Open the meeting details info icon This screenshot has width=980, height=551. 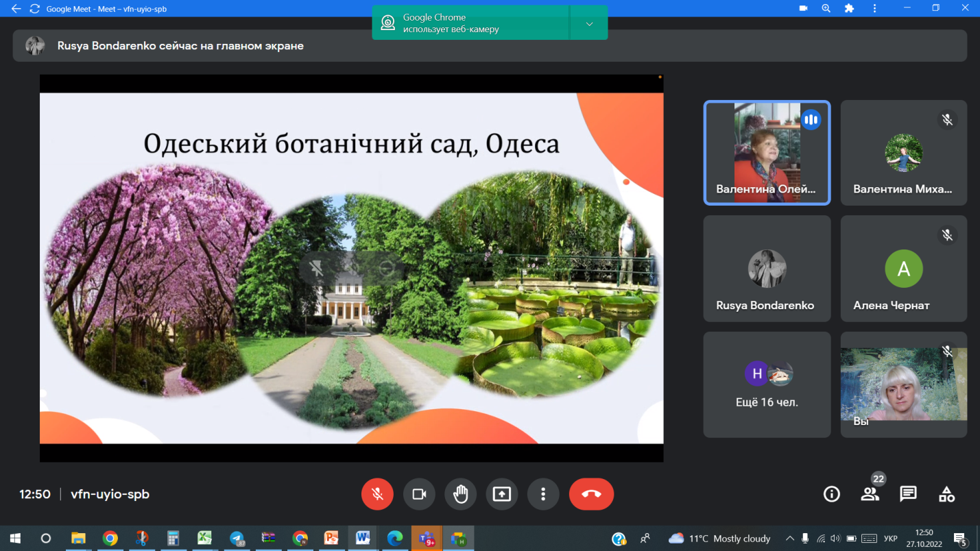[831, 494]
